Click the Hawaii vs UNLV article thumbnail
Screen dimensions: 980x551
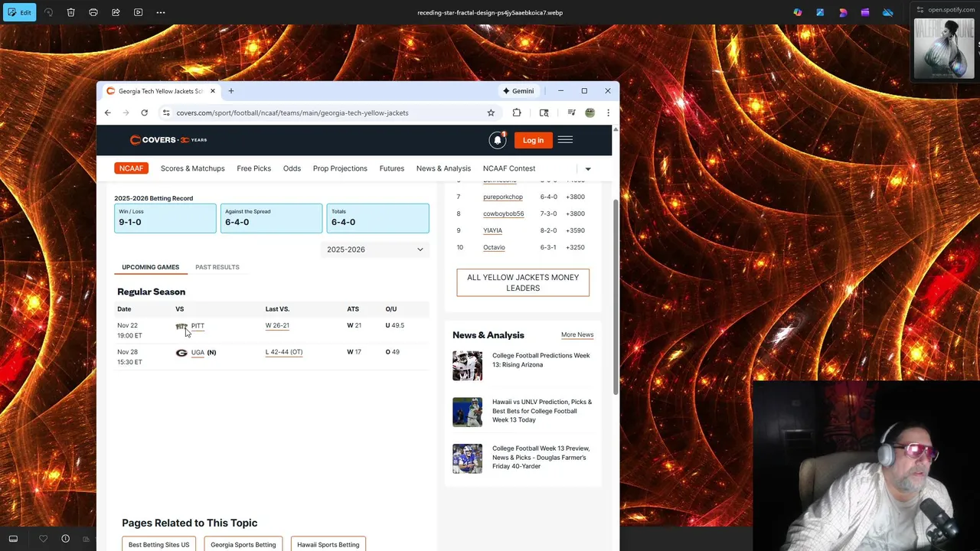point(467,412)
